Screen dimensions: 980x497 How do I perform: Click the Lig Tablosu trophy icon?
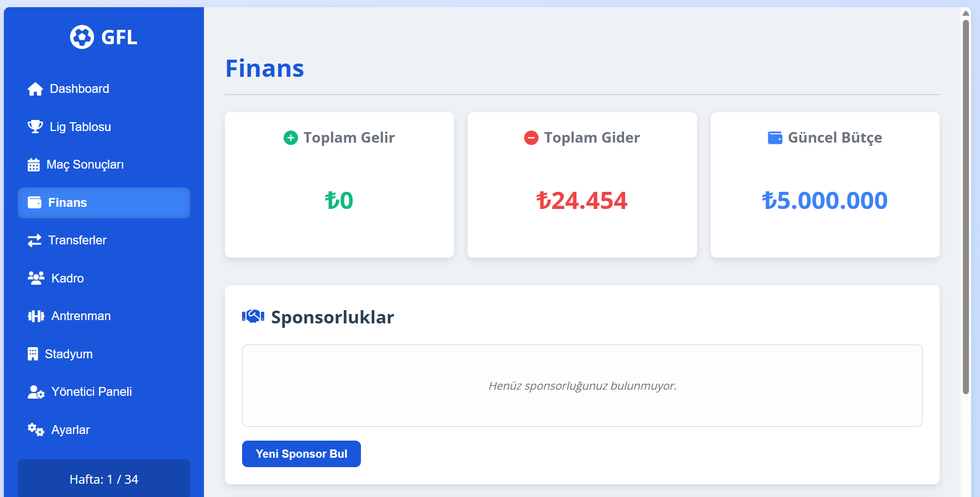point(35,127)
